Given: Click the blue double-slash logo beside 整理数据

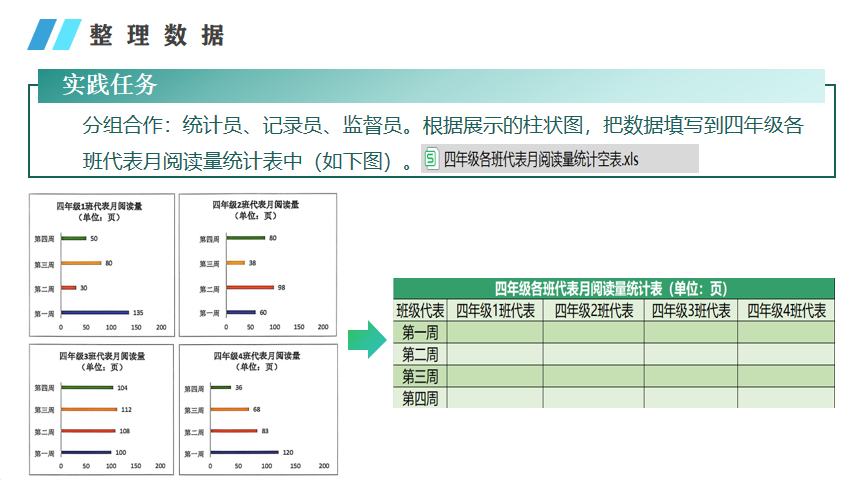Looking at the screenshot, I should tap(54, 35).
